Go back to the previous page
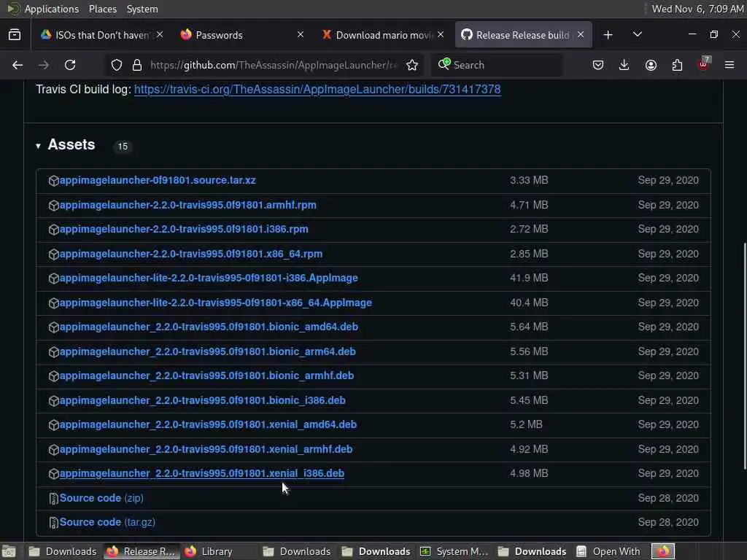The image size is (747, 560). tap(18, 65)
